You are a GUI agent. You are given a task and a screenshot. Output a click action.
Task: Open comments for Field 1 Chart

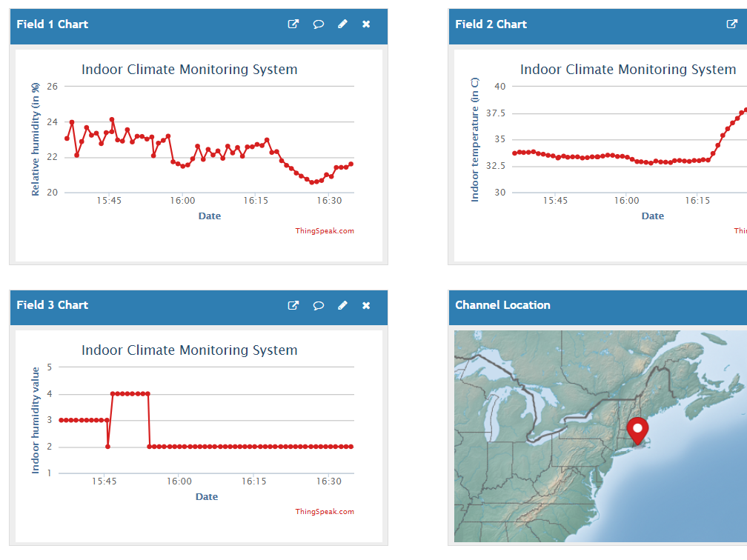click(318, 24)
